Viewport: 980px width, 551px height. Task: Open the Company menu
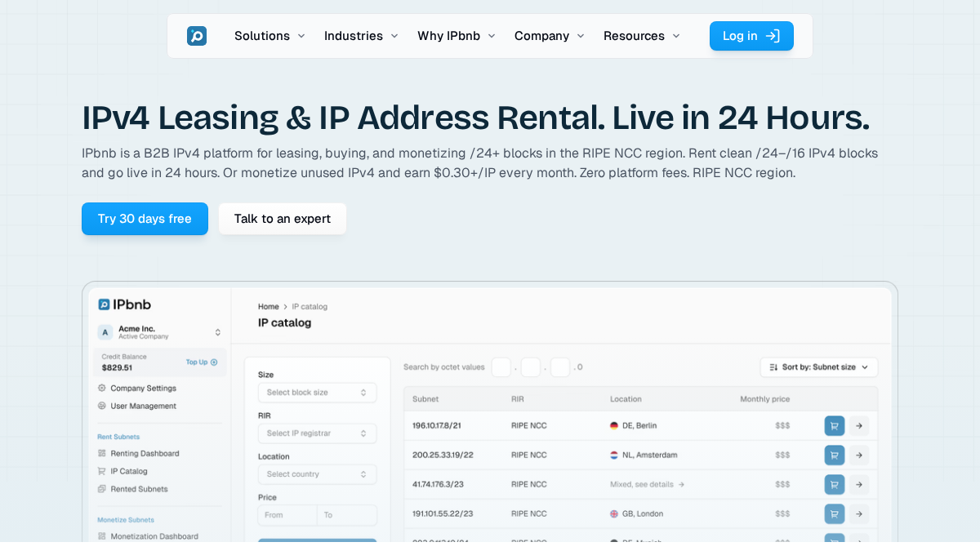550,36
